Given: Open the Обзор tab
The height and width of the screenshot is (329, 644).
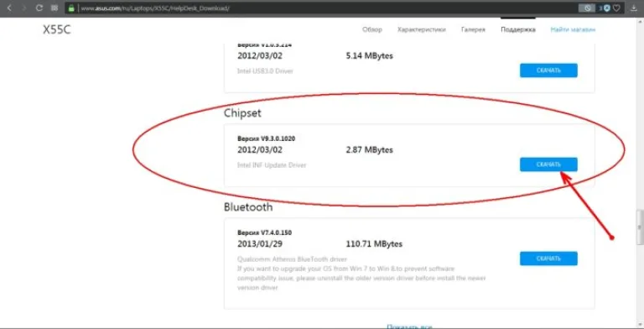Looking at the screenshot, I should pyautogui.click(x=372, y=29).
